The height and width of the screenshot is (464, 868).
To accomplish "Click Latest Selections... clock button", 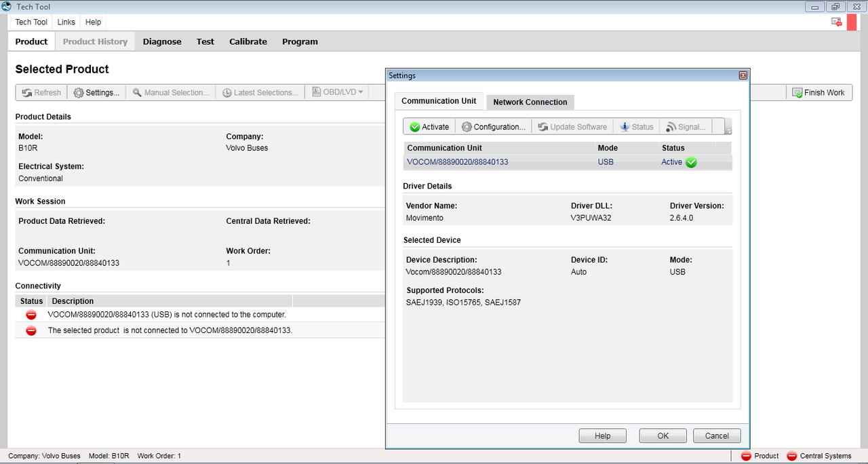I will pyautogui.click(x=260, y=92).
